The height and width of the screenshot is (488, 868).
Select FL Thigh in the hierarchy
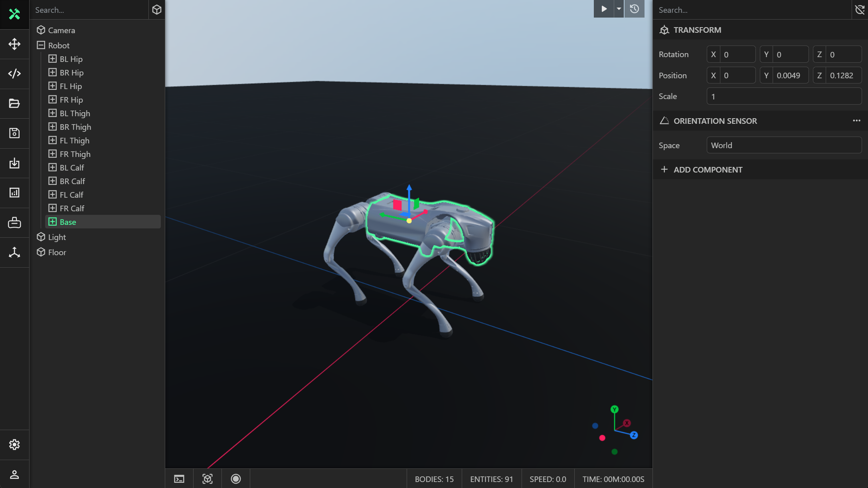pyautogui.click(x=75, y=141)
